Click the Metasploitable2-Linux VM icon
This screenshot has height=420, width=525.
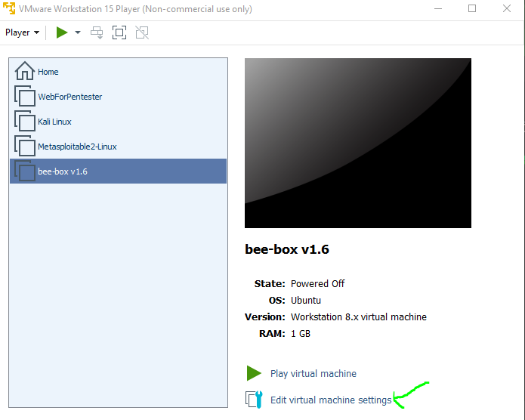(x=25, y=146)
